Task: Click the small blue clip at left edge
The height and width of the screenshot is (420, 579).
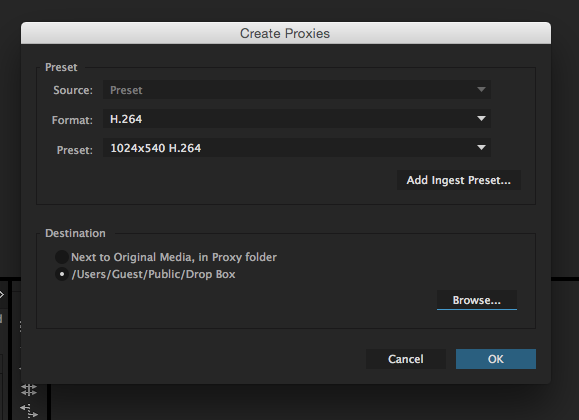Action: pyautogui.click(x=1, y=318)
